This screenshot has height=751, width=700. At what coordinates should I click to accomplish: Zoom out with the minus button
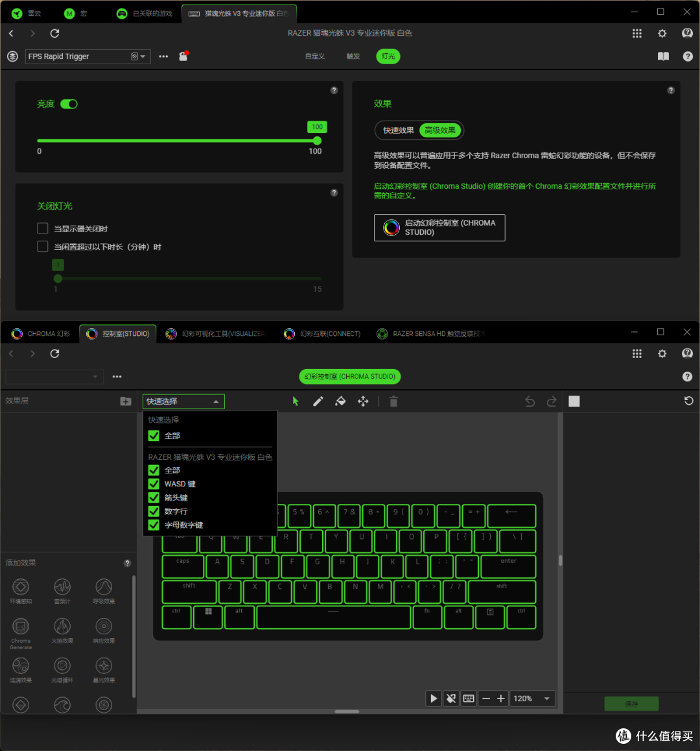click(x=486, y=698)
